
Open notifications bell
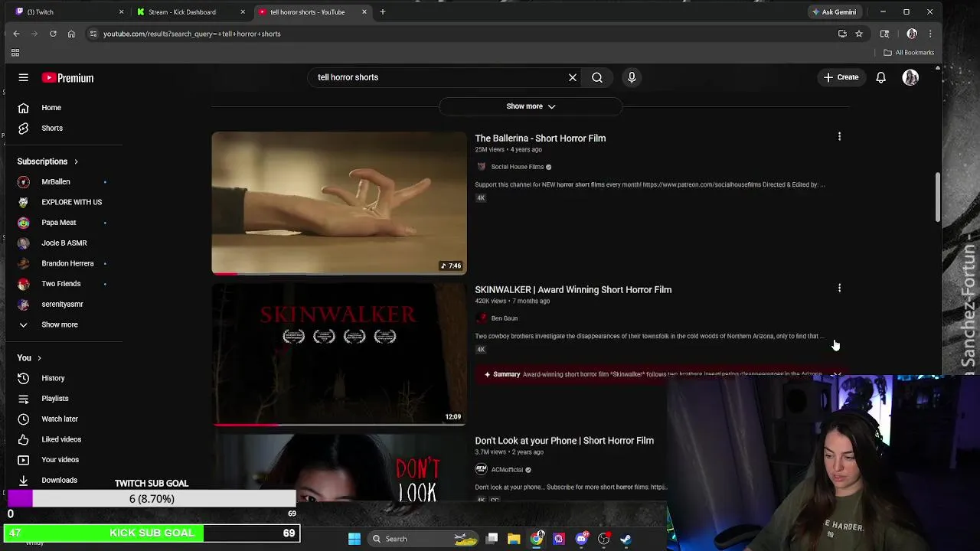(881, 77)
